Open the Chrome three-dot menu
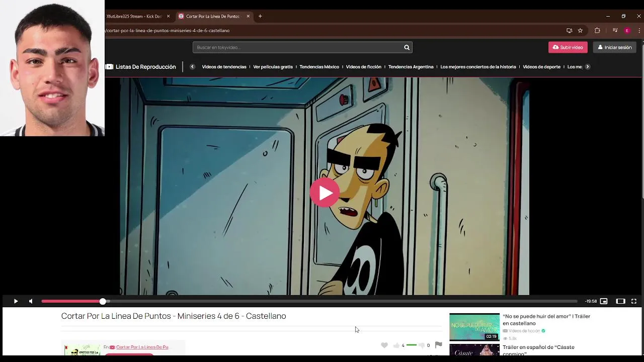The image size is (644, 362). [639, 31]
